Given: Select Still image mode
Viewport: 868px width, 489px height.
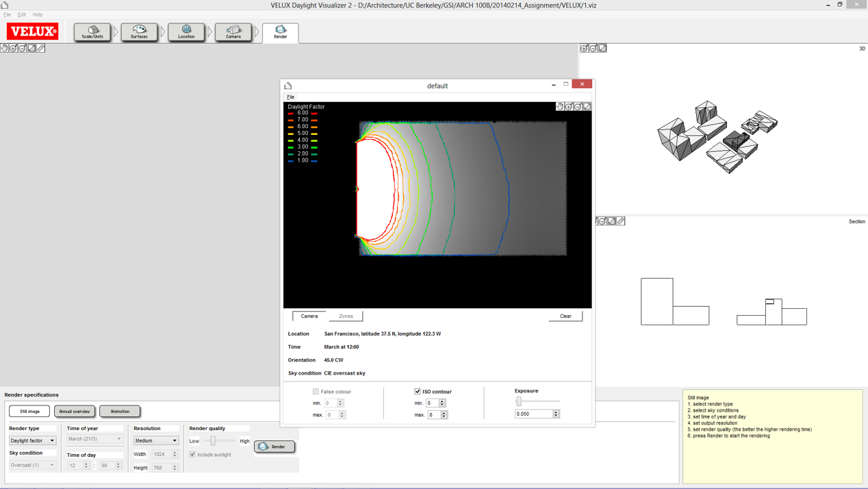Looking at the screenshot, I should 29,412.
